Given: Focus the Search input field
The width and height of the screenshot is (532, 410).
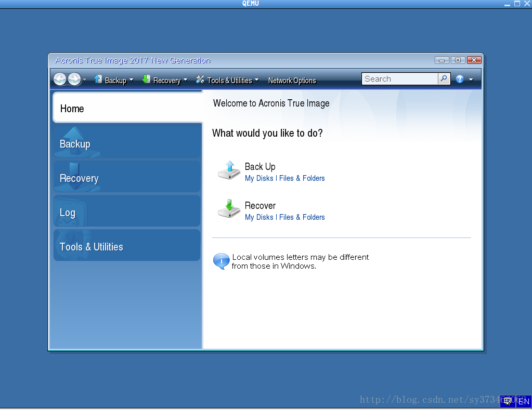Looking at the screenshot, I should click(x=400, y=78).
